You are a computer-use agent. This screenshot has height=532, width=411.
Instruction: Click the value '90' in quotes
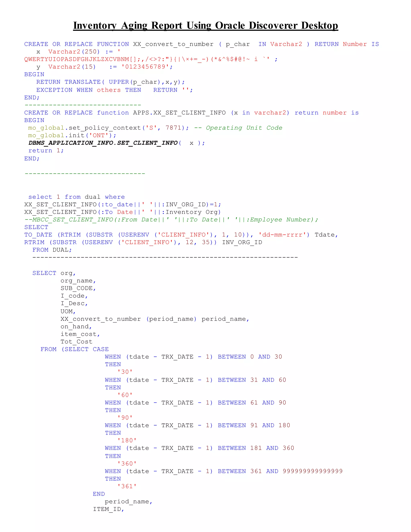(125, 418)
